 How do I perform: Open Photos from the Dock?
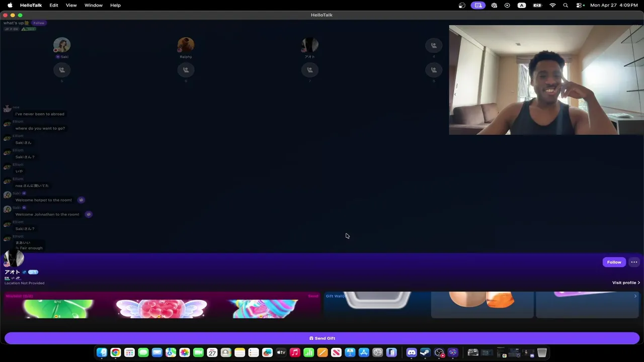pyautogui.click(x=185, y=352)
